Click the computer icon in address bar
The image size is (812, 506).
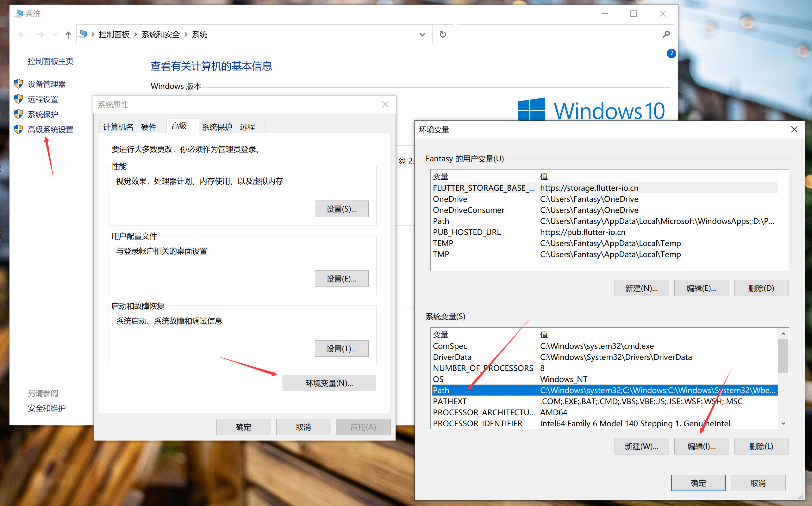coord(83,34)
